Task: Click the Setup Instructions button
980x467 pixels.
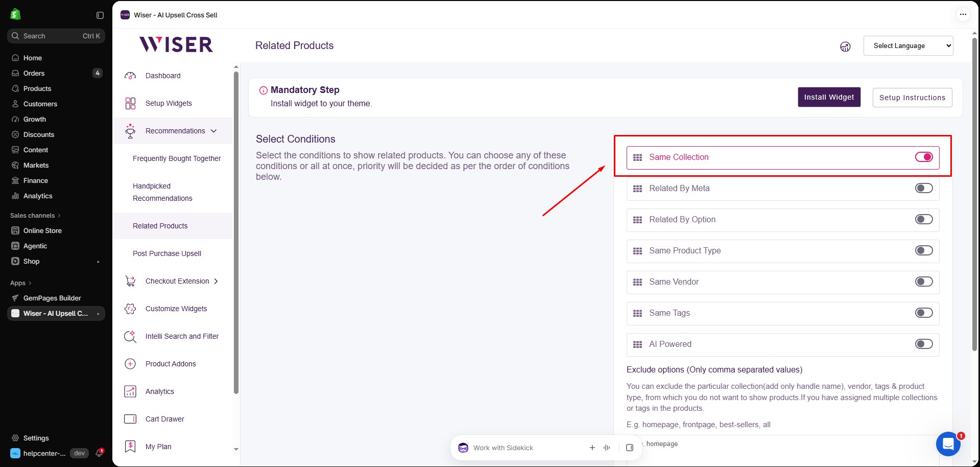Action: pyautogui.click(x=912, y=98)
